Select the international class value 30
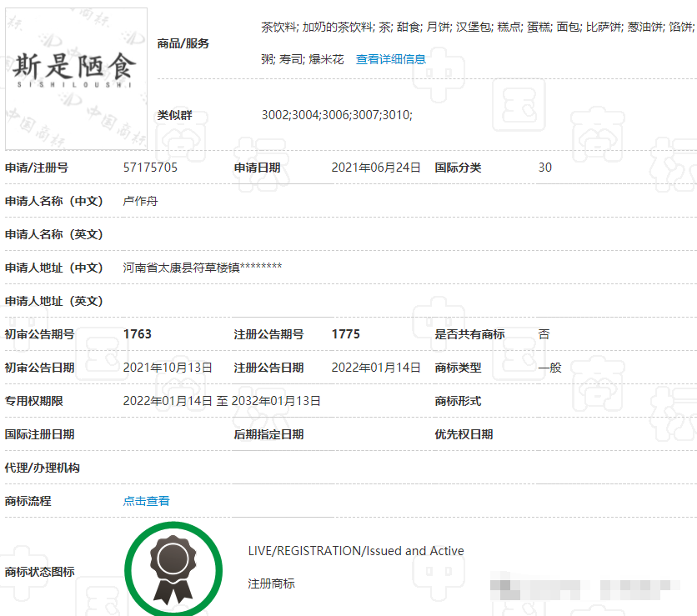Screen dimensions: 697x616 (x=545, y=168)
